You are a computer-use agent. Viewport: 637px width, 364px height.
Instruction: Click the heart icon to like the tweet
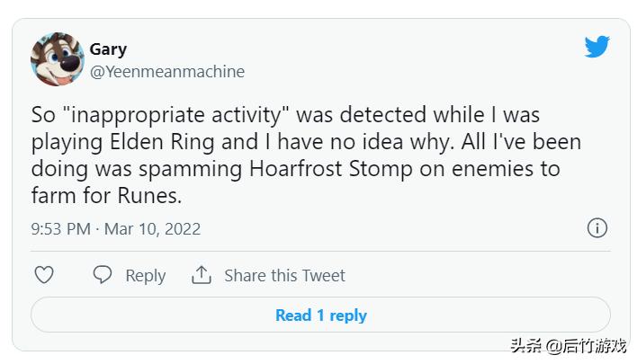point(43,275)
